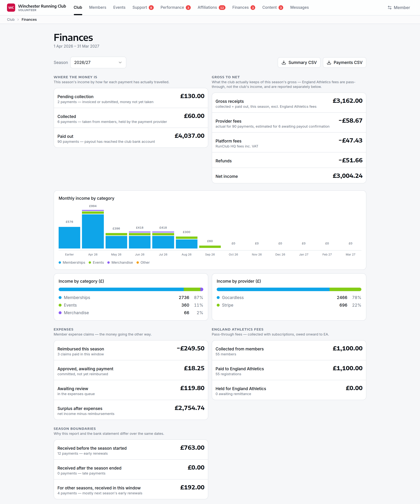The image size is (420, 504).
Task: Click the download icon on Payments CSV
Action: [329, 62]
